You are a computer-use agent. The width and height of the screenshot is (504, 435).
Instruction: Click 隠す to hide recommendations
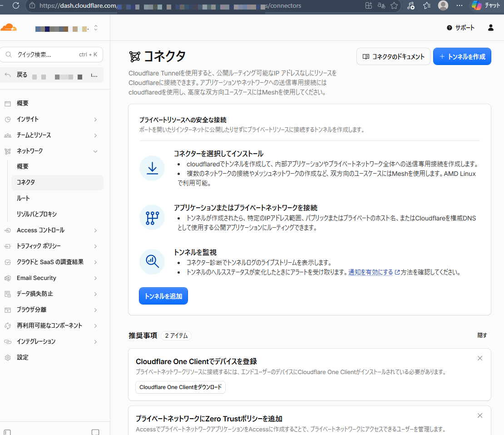pyautogui.click(x=482, y=335)
